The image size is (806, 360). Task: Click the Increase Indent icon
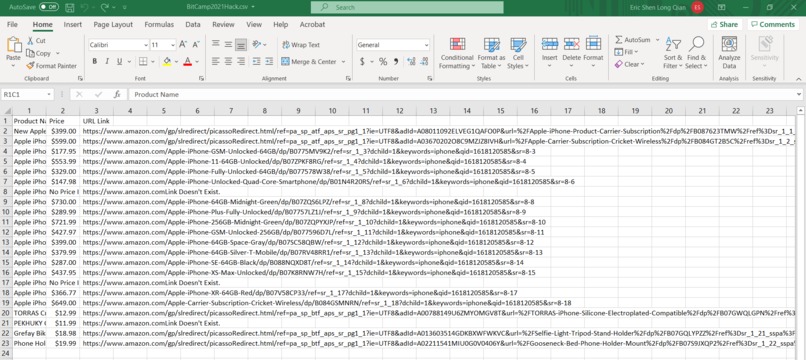tap(269, 62)
